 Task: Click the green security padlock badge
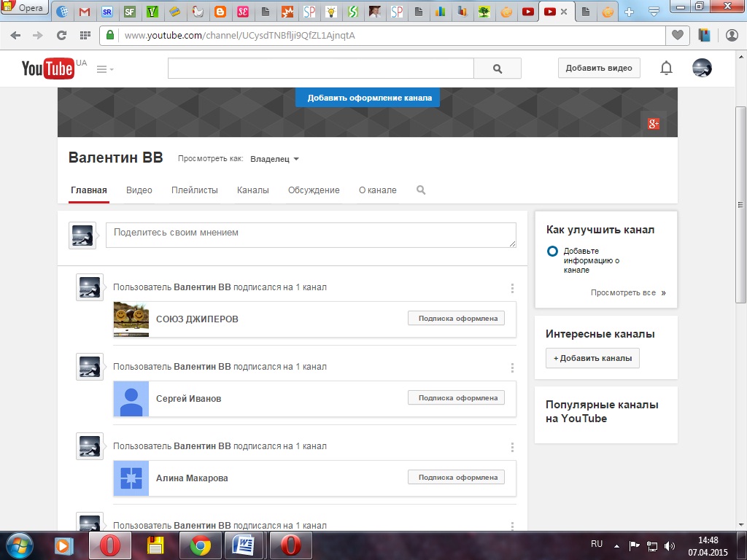(x=110, y=35)
